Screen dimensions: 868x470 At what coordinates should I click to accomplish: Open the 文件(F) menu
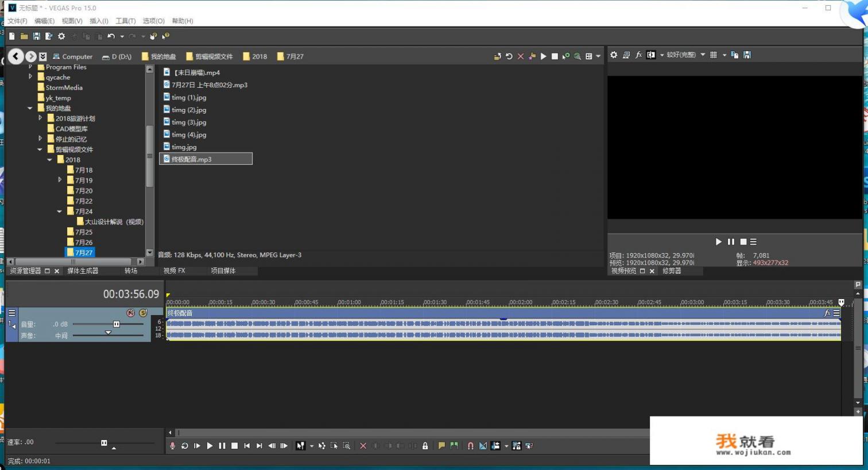(18, 21)
